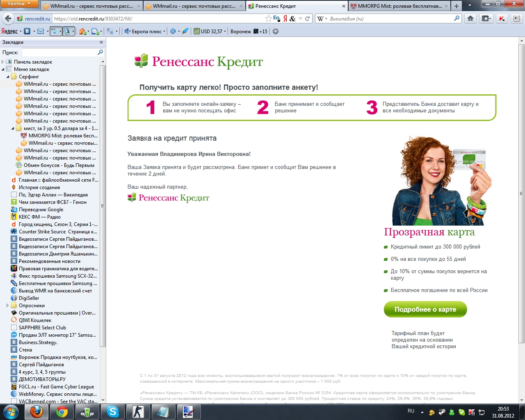Click the Yandex Money wallet icon
The image size is (525, 420).
[x=82, y=31]
